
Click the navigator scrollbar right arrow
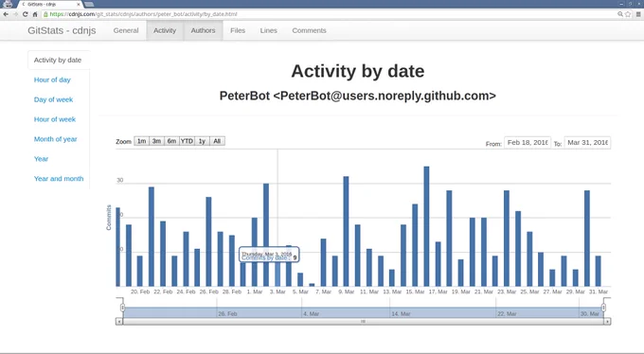coord(607,322)
